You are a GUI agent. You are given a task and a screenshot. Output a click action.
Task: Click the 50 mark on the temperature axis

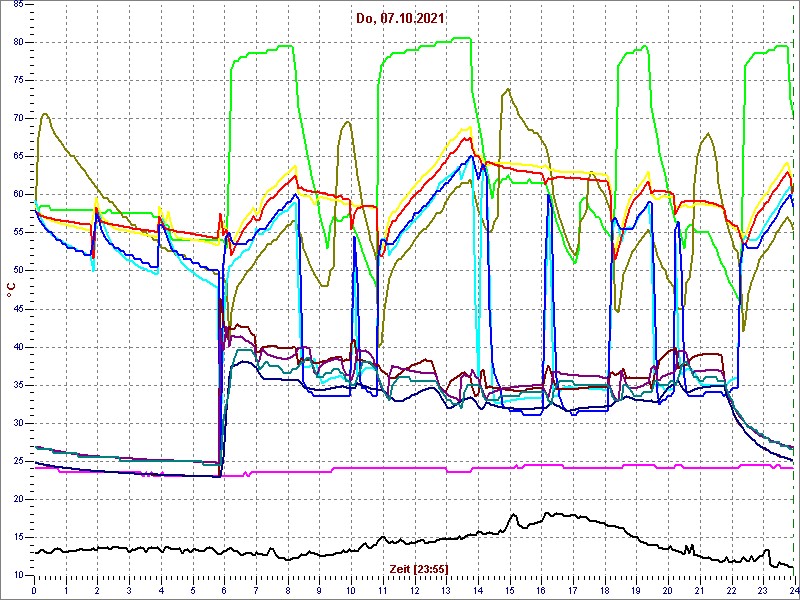pos(18,271)
